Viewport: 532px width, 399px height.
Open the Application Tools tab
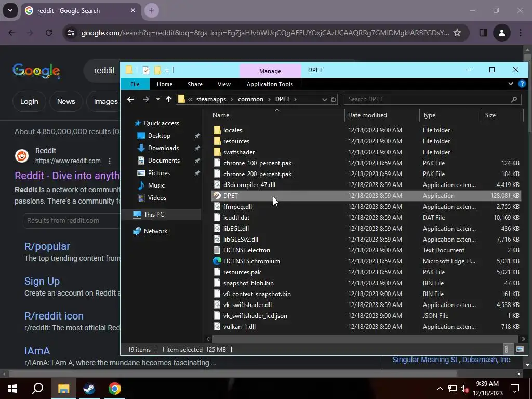[270, 84]
